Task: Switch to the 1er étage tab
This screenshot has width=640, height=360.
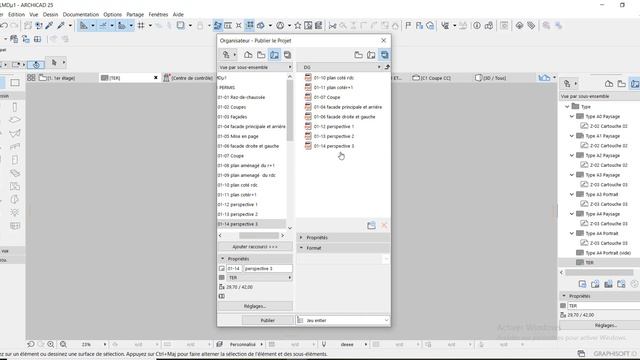Action: pyautogui.click(x=61, y=78)
